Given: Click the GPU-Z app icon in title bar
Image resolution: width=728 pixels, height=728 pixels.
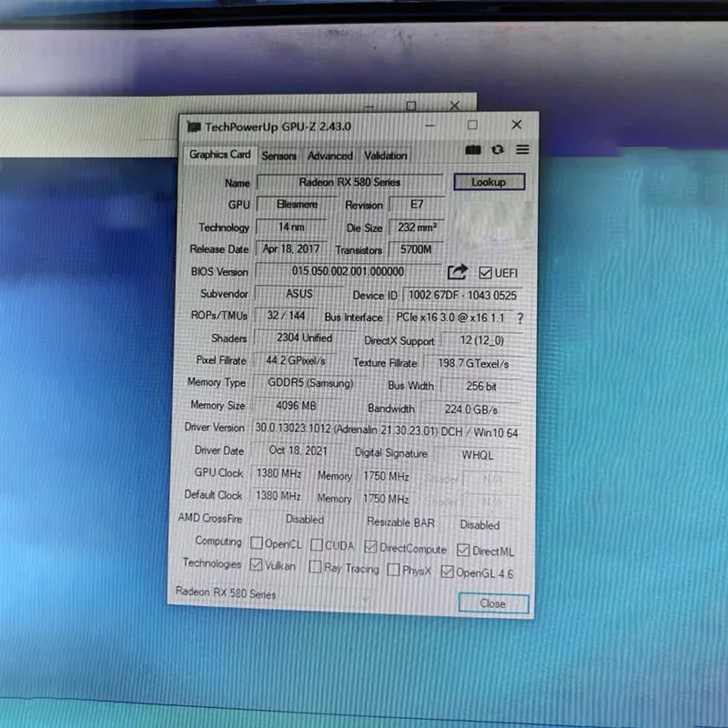Looking at the screenshot, I should pyautogui.click(x=193, y=126).
